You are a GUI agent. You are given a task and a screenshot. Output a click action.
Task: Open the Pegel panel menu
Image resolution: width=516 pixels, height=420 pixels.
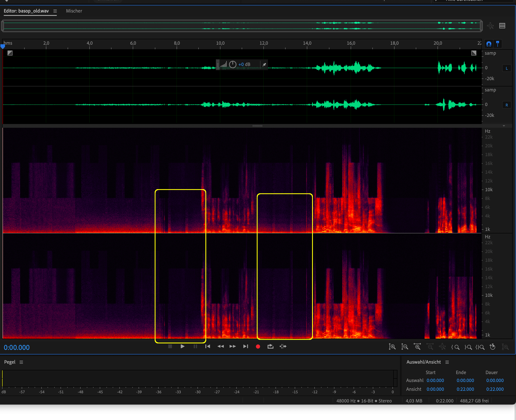(21, 362)
